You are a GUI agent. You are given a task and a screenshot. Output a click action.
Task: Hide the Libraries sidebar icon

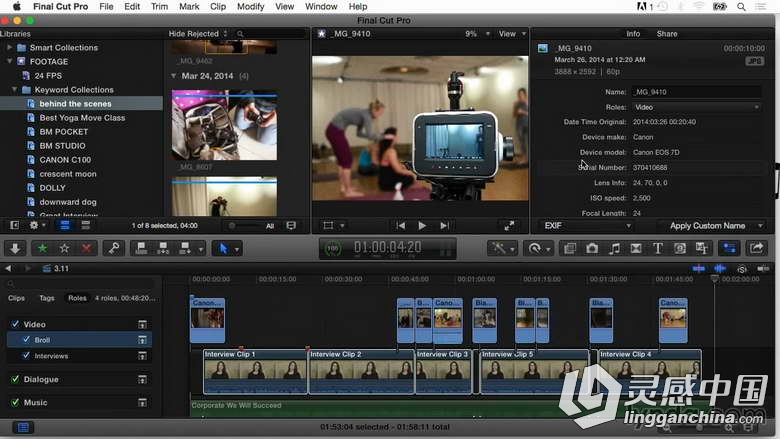pos(14,225)
